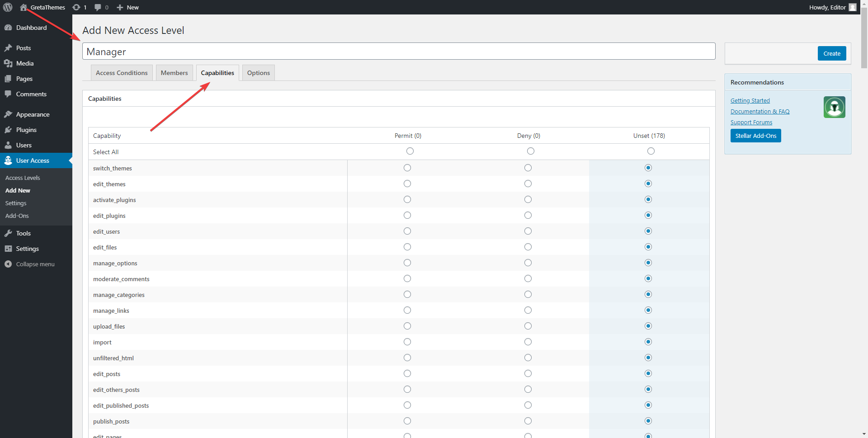Click the User Access plugin logo thumbnail

834,107
